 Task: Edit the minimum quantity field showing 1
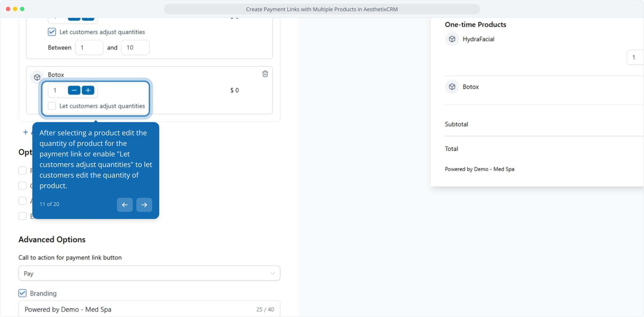tap(89, 48)
